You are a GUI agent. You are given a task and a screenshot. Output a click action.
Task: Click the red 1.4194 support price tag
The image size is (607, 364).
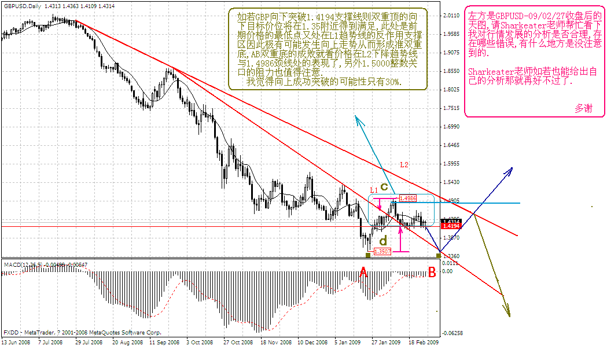pyautogui.click(x=451, y=226)
